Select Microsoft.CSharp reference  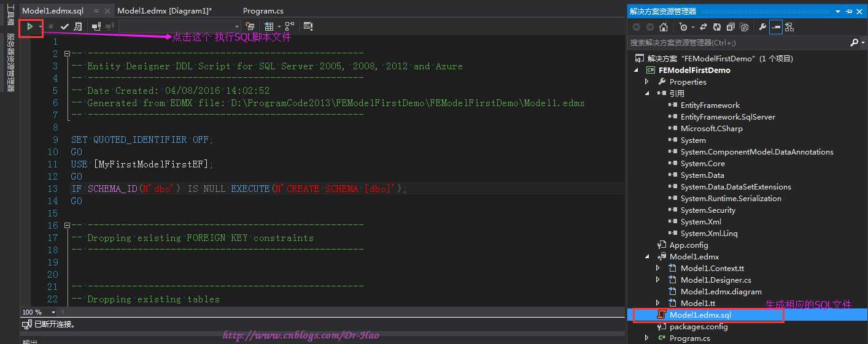point(711,128)
